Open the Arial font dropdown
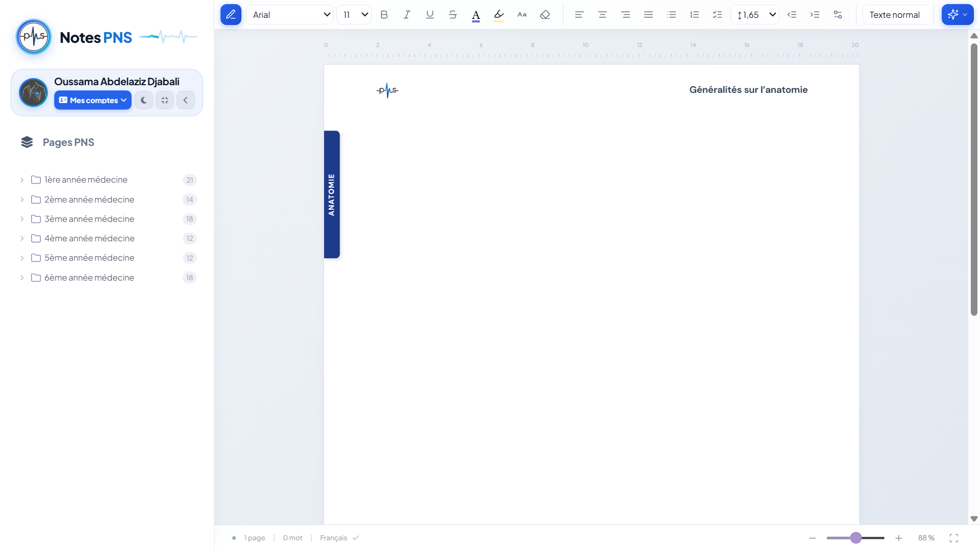Viewport: 980px width, 551px height. (290, 15)
